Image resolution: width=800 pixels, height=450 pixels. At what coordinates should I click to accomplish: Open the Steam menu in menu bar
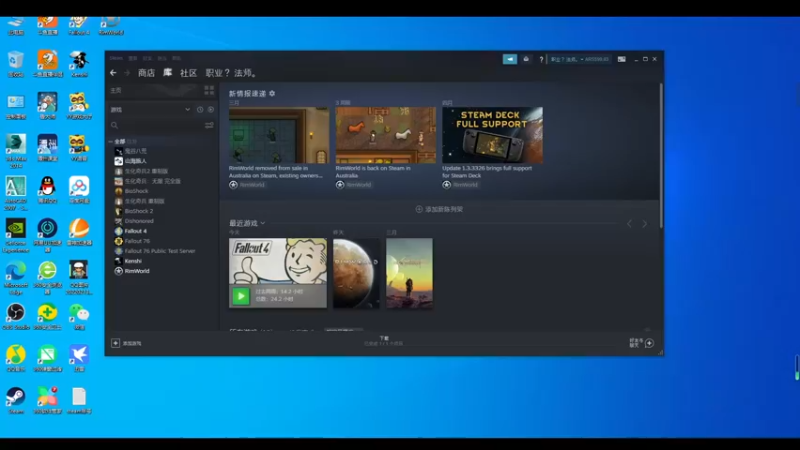[116, 58]
